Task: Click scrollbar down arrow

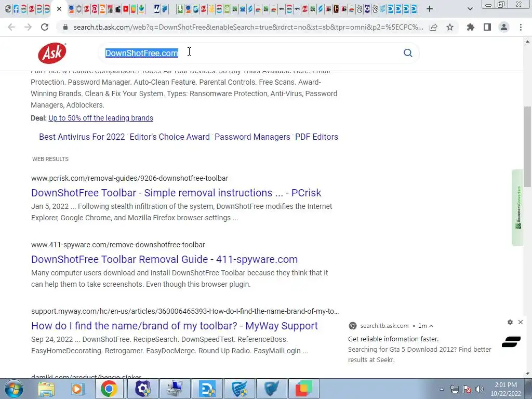Action: [527, 374]
